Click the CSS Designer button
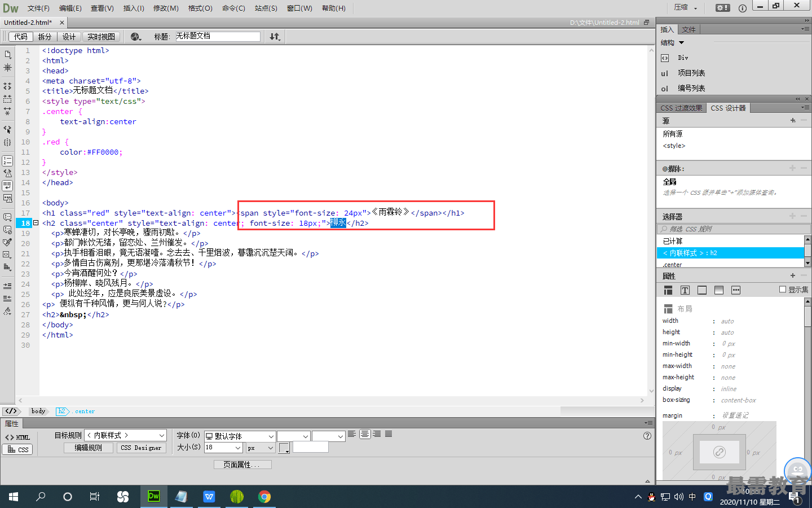Image resolution: width=812 pixels, height=508 pixels. [140, 448]
